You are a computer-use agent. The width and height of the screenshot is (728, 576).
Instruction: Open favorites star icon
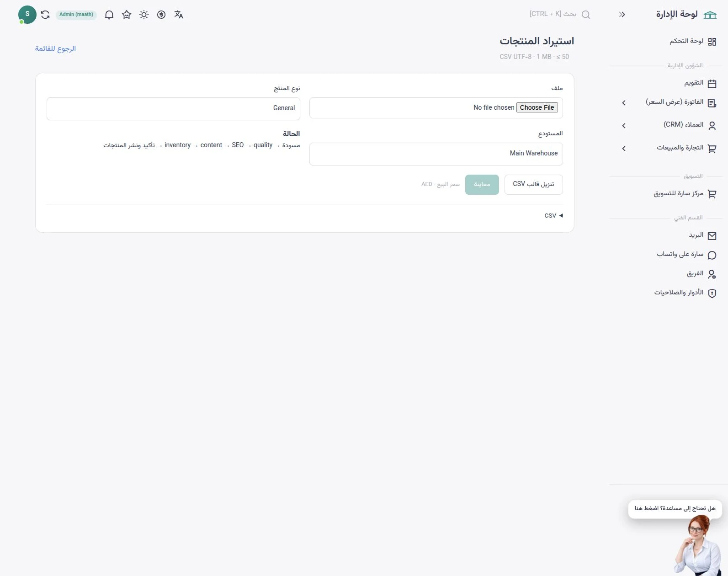click(127, 15)
